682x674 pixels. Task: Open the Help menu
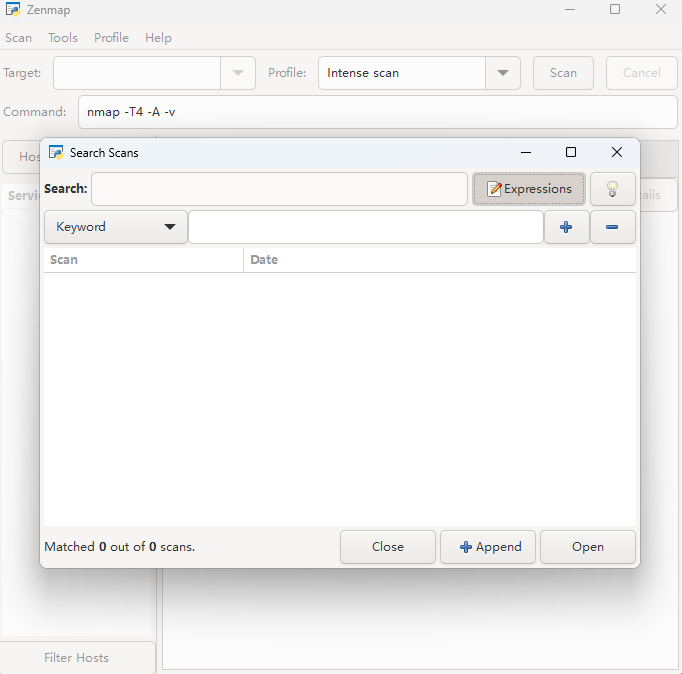pyautogui.click(x=158, y=38)
